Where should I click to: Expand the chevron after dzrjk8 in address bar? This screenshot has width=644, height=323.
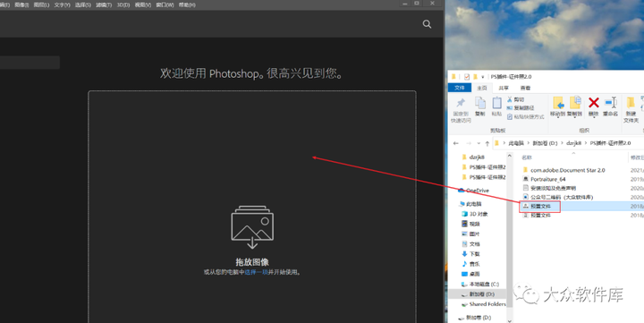pos(586,143)
